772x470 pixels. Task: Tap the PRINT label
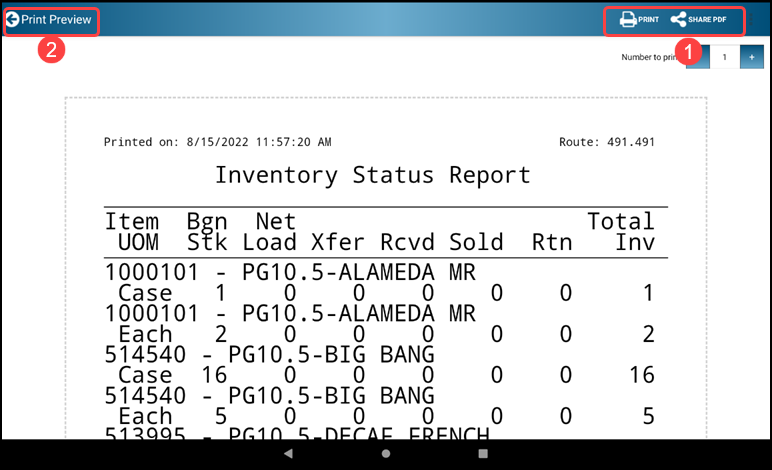point(648,20)
